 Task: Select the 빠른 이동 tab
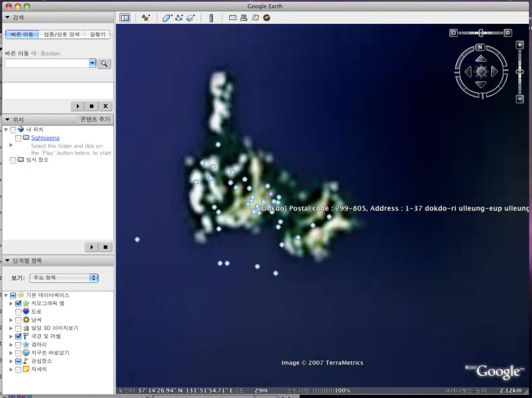point(22,34)
